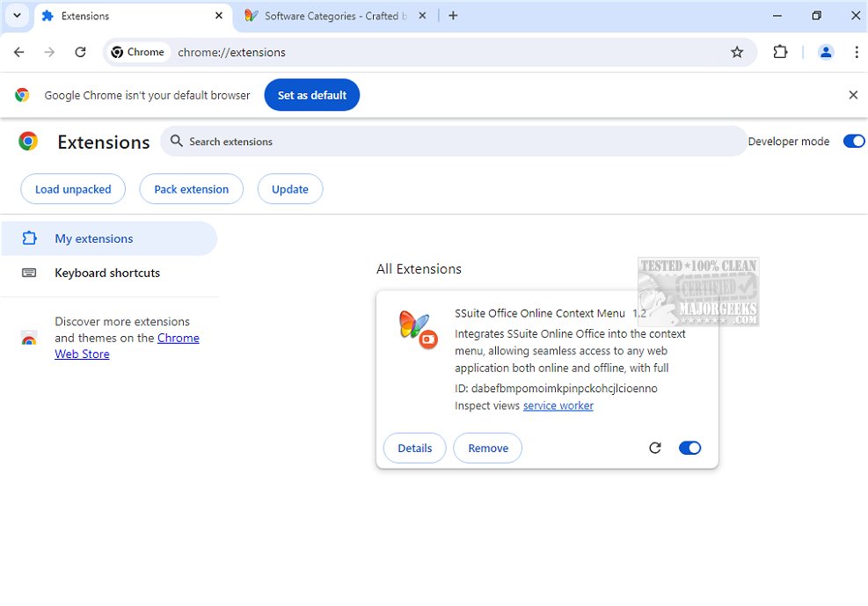Close the Software Categories tab

tap(422, 16)
